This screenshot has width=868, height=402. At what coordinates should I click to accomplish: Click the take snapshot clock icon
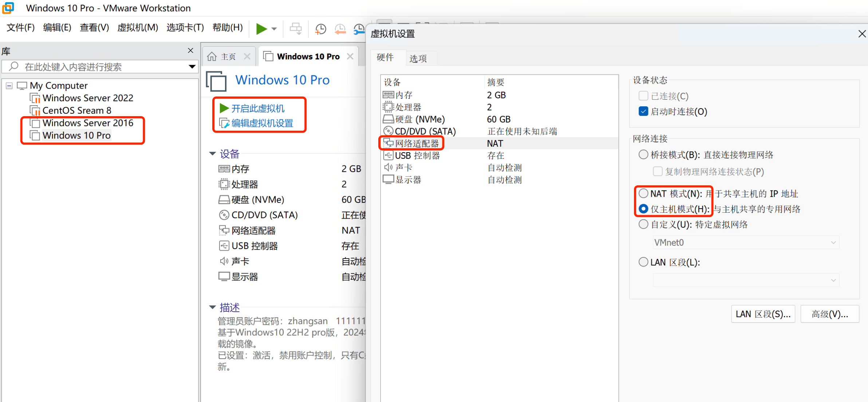pyautogui.click(x=320, y=29)
